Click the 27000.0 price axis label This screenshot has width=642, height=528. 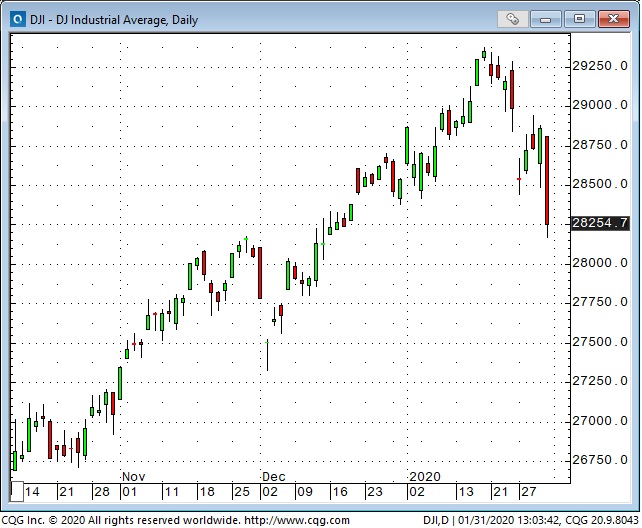point(600,421)
